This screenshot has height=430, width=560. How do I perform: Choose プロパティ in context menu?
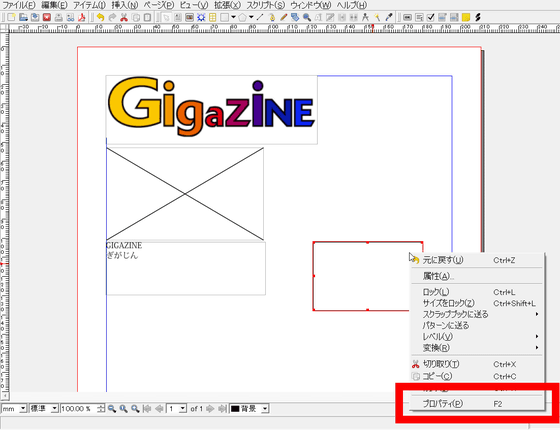[x=477, y=404]
